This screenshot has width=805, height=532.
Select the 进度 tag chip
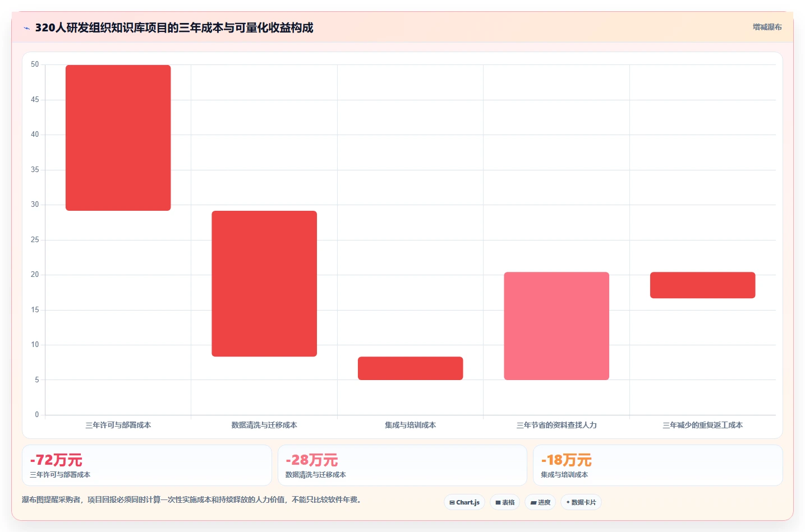point(540,502)
